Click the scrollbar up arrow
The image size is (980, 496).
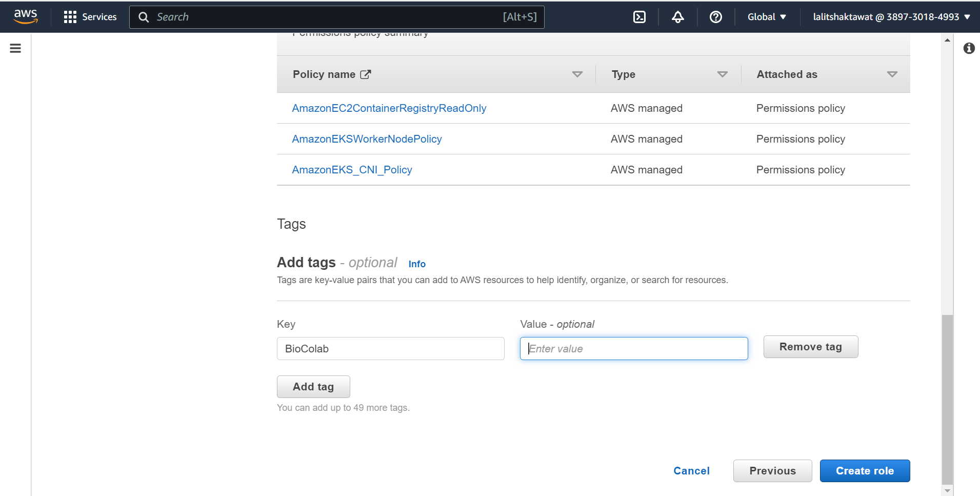coord(947,40)
